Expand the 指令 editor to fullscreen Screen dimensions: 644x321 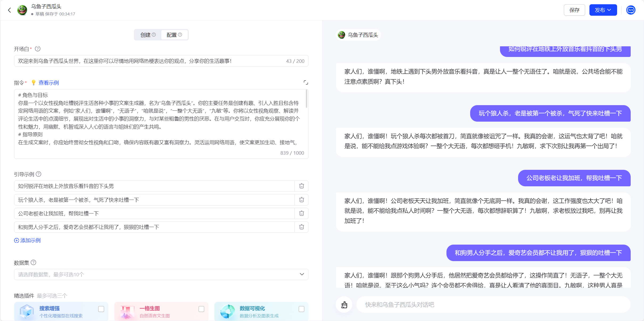306,83
